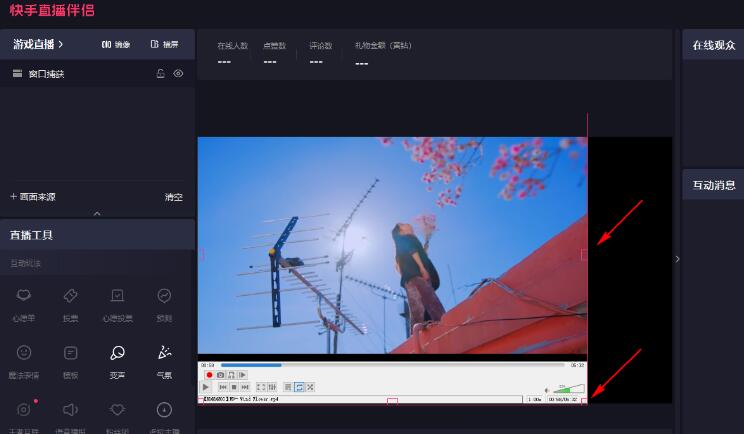Open VLC extended settings icon
This screenshot has width=744, height=434.
[x=272, y=388]
